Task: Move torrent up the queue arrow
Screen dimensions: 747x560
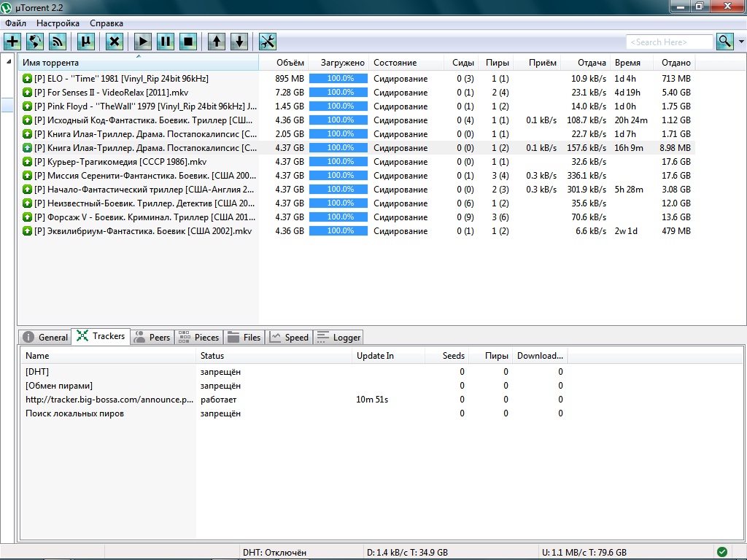Action: (x=217, y=42)
